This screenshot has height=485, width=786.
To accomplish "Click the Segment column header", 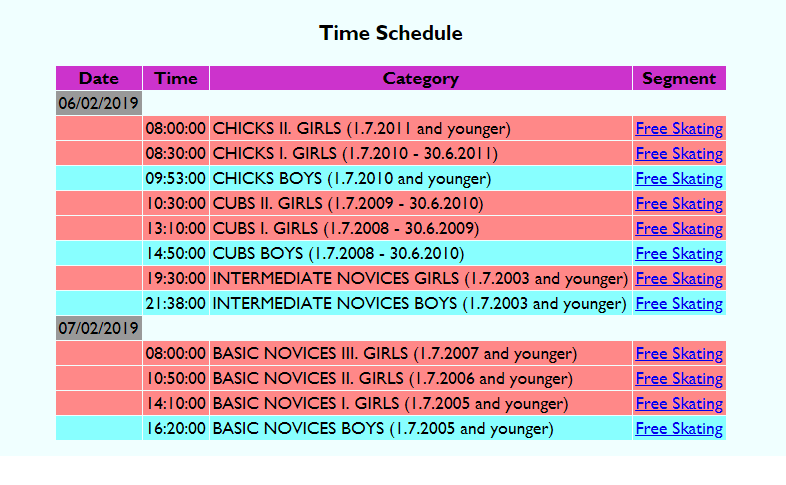I will click(x=679, y=78).
